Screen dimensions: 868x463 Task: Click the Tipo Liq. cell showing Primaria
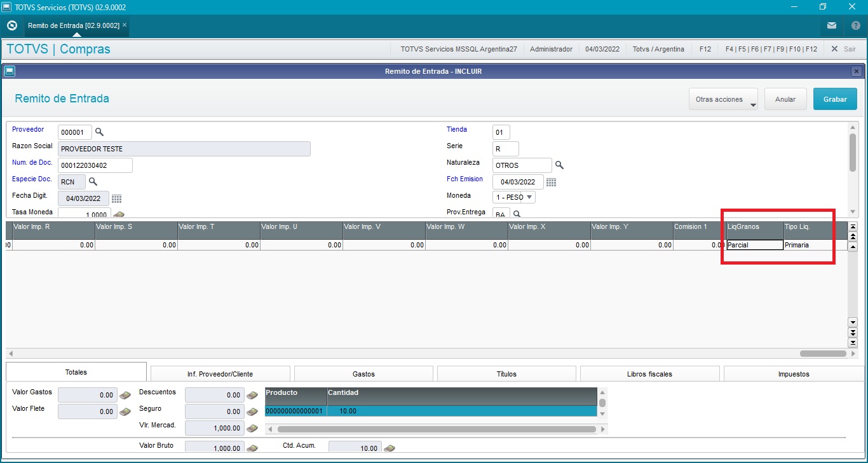[815, 245]
